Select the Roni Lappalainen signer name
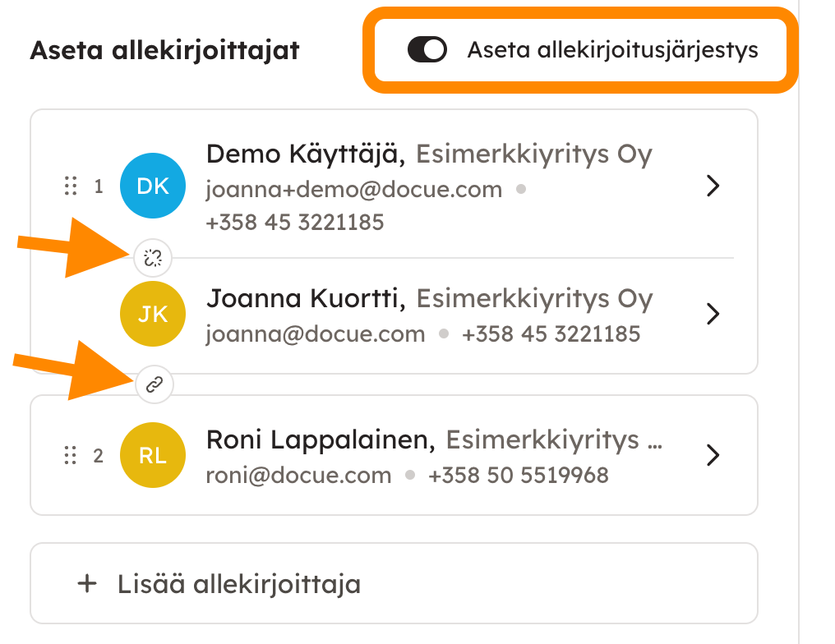Image resolution: width=835 pixels, height=644 pixels. click(x=320, y=439)
